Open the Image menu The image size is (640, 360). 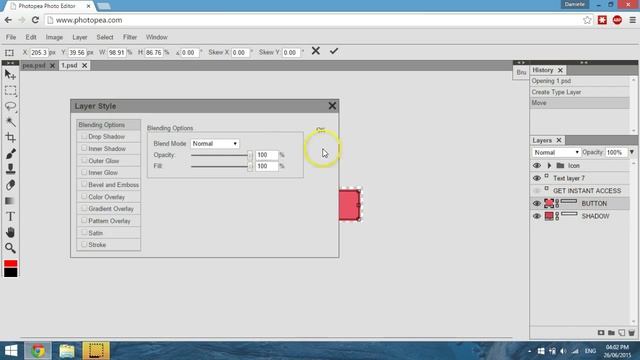click(x=54, y=37)
